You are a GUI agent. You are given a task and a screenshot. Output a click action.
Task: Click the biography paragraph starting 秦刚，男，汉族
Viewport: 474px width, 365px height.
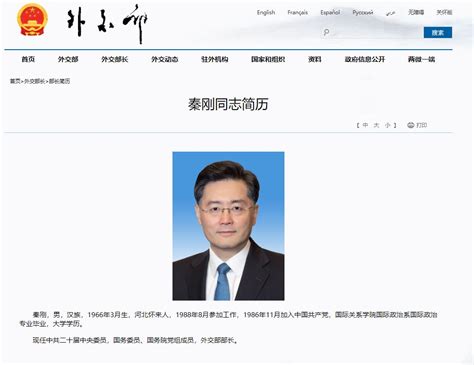click(228, 319)
